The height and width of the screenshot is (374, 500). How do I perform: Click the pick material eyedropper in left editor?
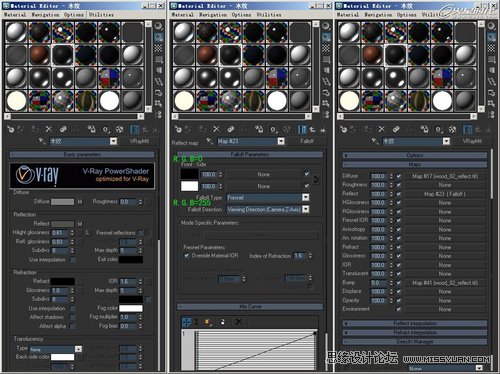click(x=42, y=141)
